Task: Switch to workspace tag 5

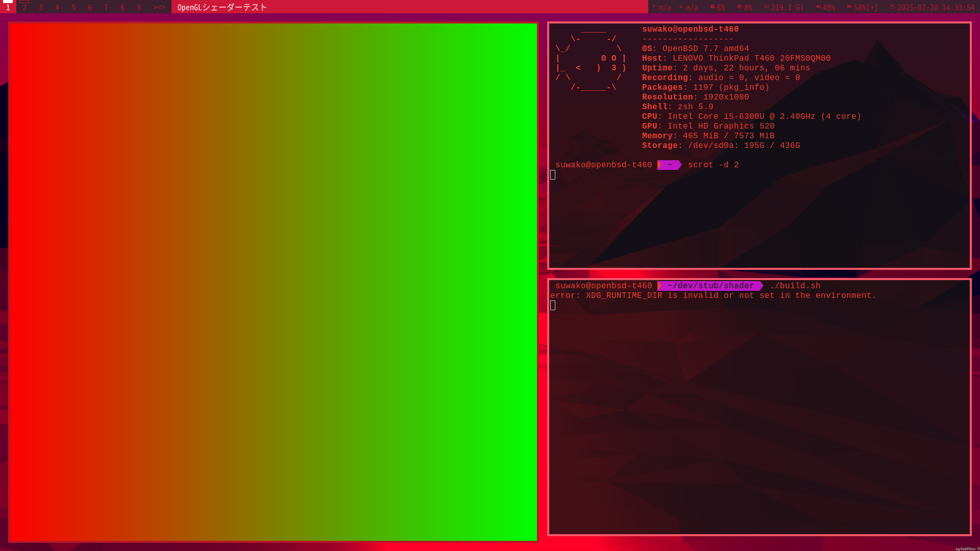Action: (73, 7)
